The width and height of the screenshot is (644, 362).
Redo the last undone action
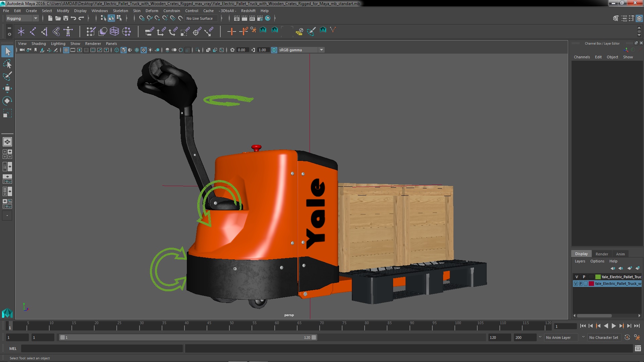coord(81,18)
